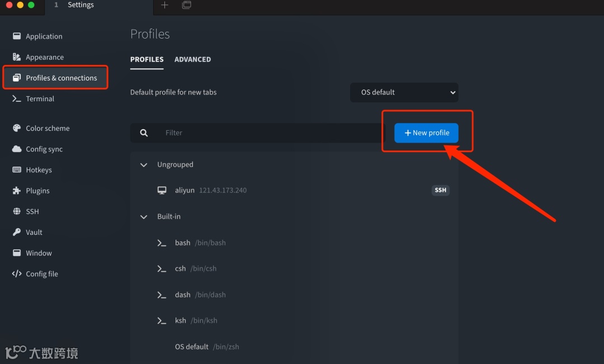Collapse the Ungrouped profiles group
Screen dimensions: 604x364
tap(144, 165)
